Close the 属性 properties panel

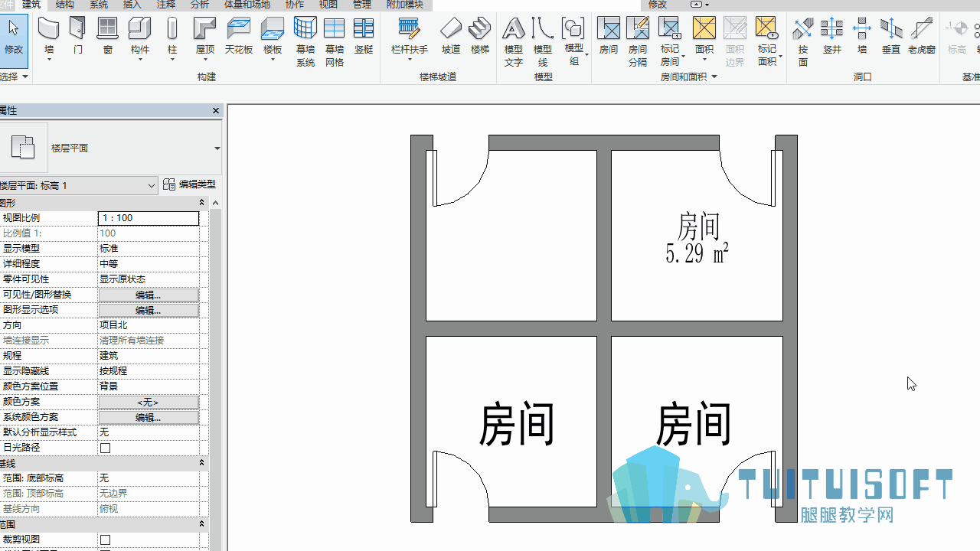[x=216, y=111]
